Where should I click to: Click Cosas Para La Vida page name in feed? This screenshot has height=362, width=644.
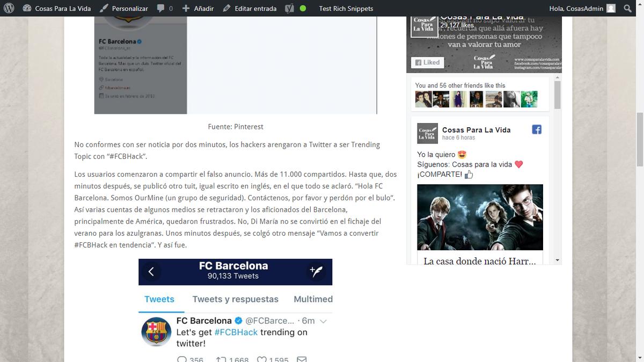pos(476,129)
